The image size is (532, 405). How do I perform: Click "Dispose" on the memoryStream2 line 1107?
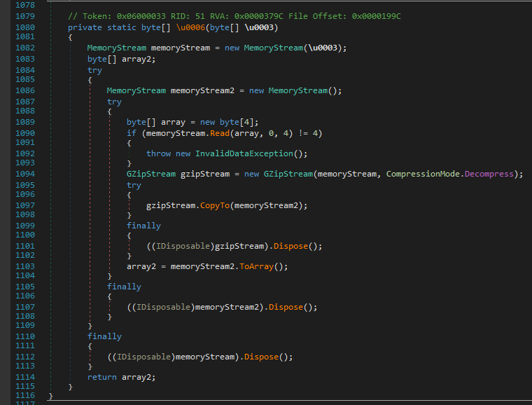pyautogui.click(x=286, y=307)
